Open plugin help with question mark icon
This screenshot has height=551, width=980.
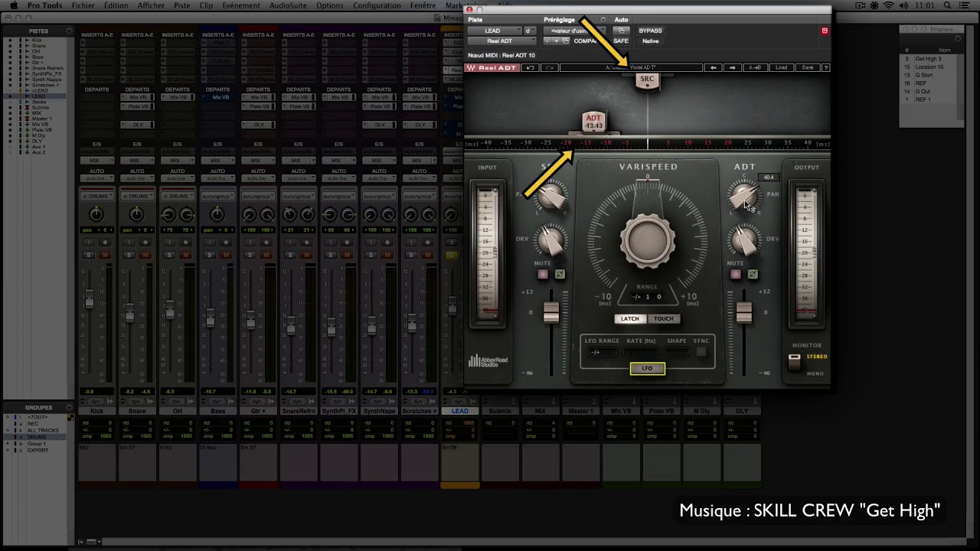coord(825,68)
